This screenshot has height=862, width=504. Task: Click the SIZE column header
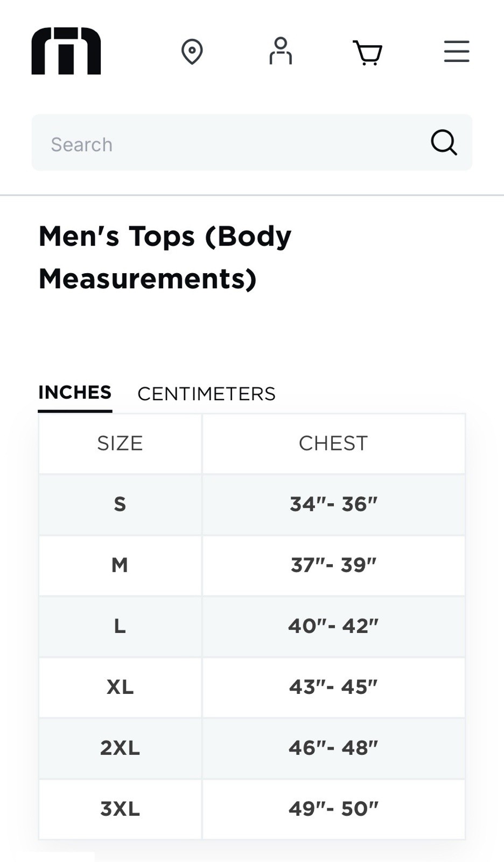tap(120, 443)
